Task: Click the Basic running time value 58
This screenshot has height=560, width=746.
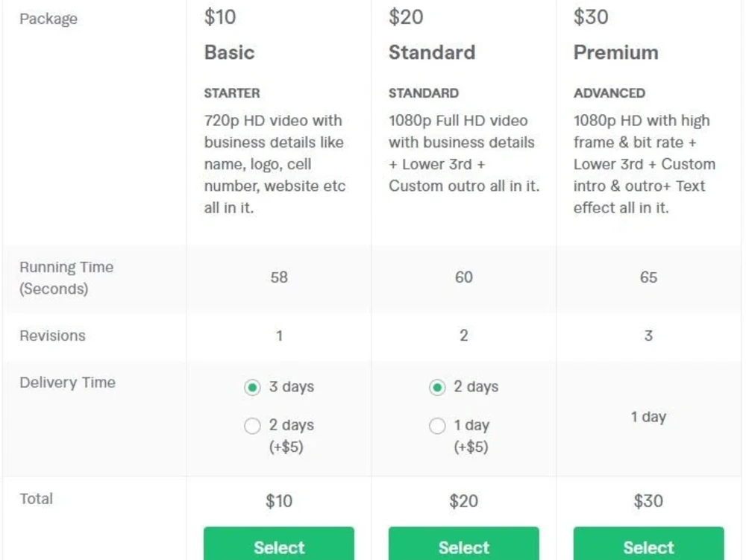Action: point(279,277)
